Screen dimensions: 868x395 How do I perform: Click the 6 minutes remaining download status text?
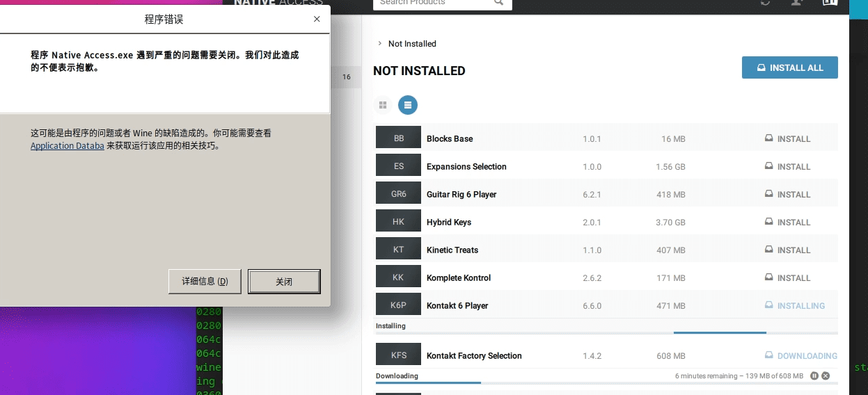pos(739,376)
